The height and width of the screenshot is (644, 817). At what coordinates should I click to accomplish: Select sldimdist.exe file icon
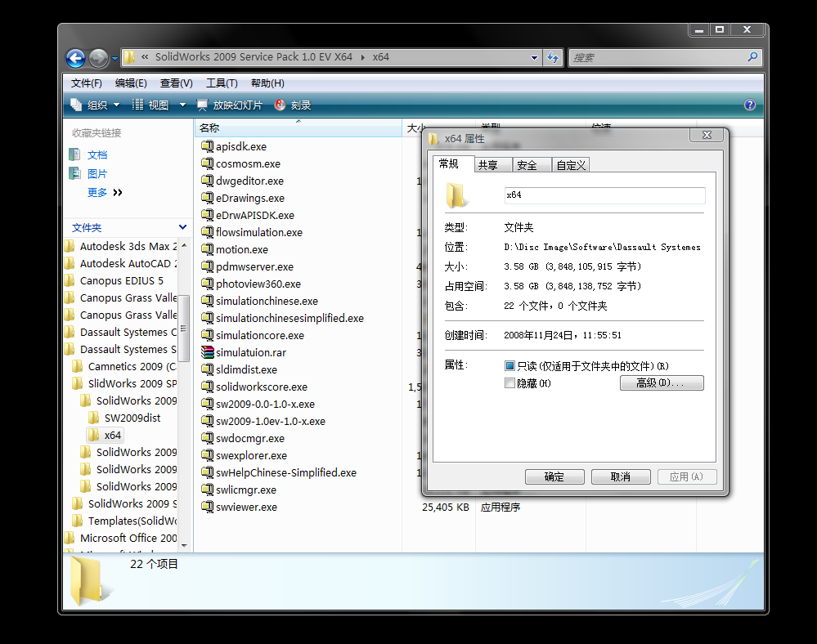click(x=208, y=369)
